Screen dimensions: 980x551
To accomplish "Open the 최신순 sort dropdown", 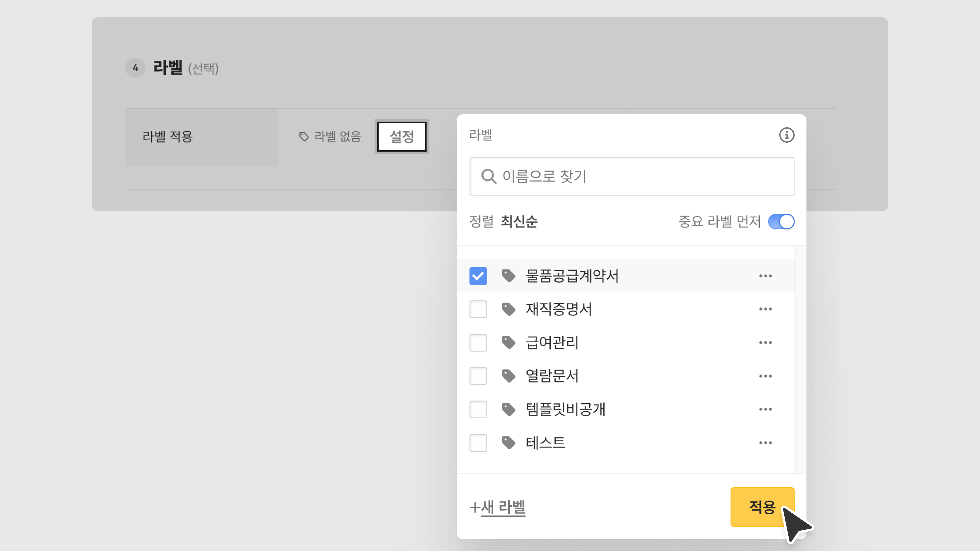I will tap(519, 221).
